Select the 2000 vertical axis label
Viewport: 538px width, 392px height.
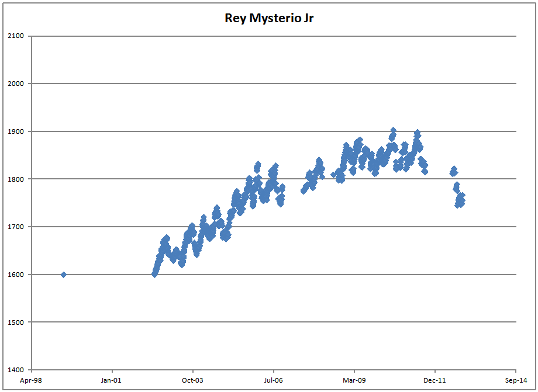(x=16, y=84)
